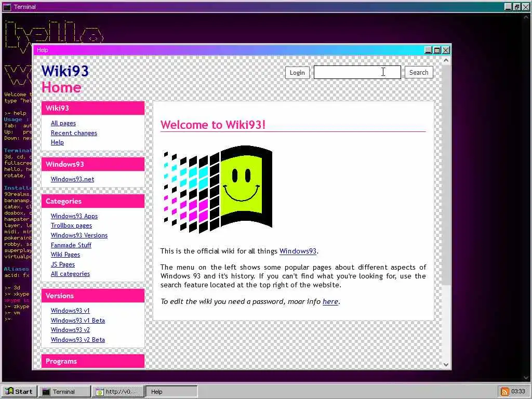Image resolution: width=532 pixels, height=399 pixels.
Task: Open the Windows93 v2 page
Action: pos(70,330)
